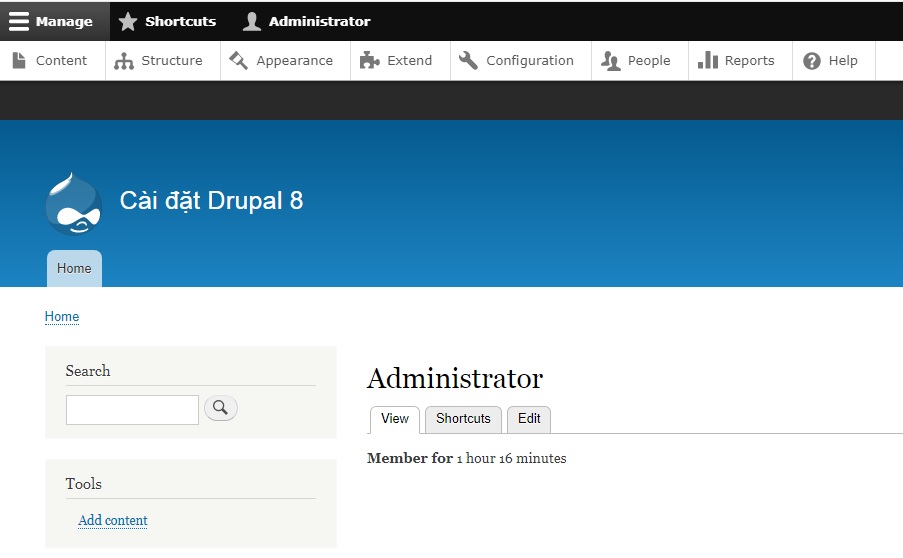Toggle the Manage toolbar text

coord(64,22)
